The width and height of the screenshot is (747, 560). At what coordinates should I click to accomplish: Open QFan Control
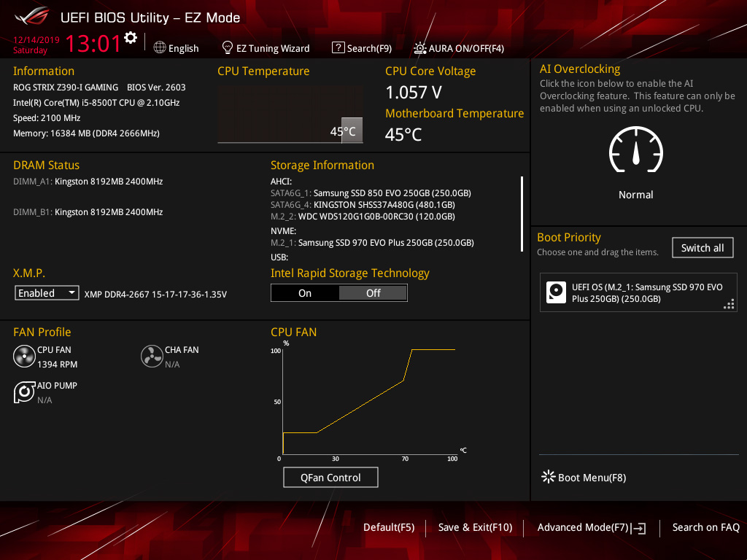(x=330, y=477)
